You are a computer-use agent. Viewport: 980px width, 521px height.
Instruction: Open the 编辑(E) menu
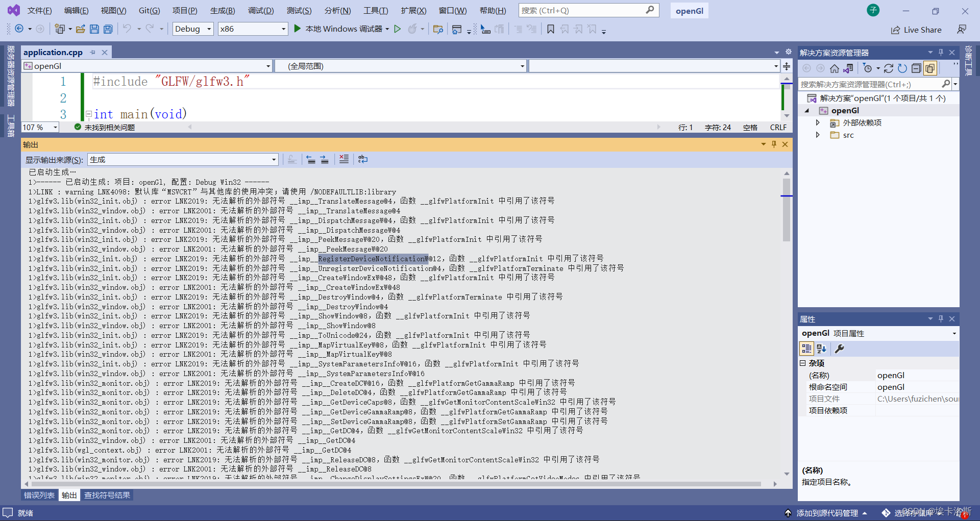76,10
